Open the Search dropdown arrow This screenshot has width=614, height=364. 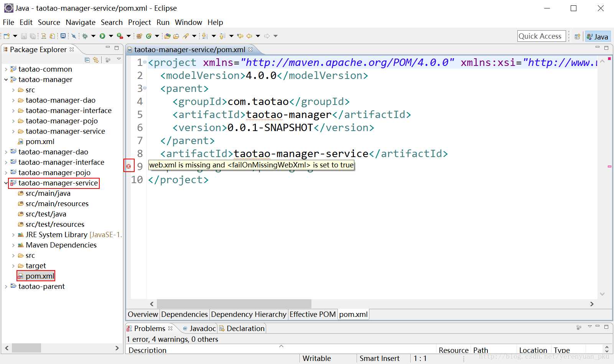point(194,36)
